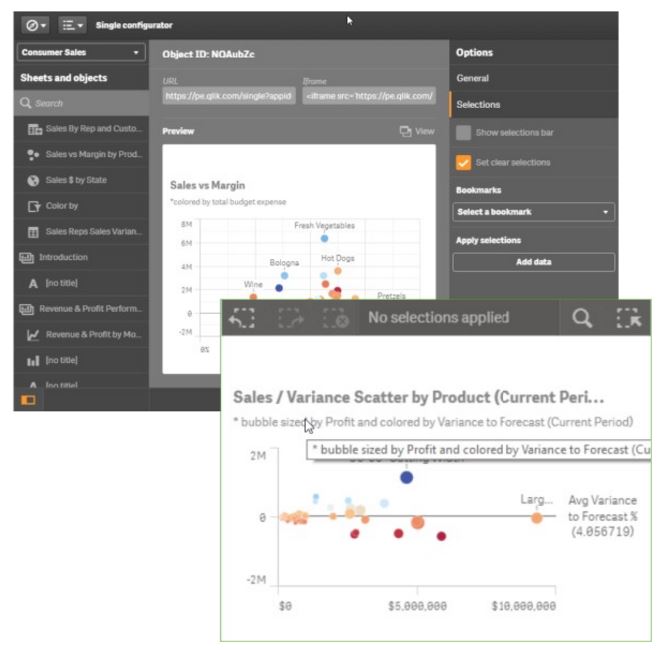This screenshot has height=650, width=666.
Task: Click the 'Single configurator' title text
Action: 134,25
